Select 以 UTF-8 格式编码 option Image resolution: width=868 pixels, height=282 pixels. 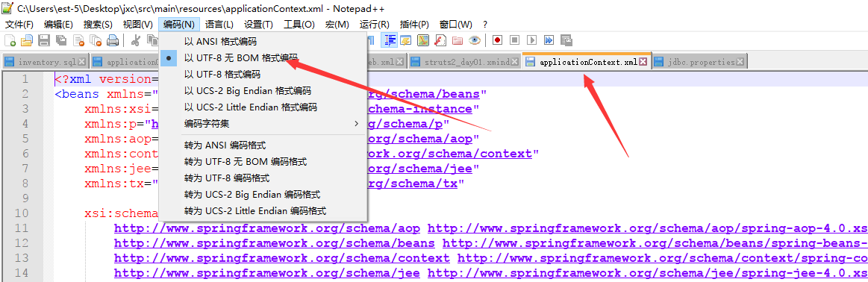[x=263, y=74]
